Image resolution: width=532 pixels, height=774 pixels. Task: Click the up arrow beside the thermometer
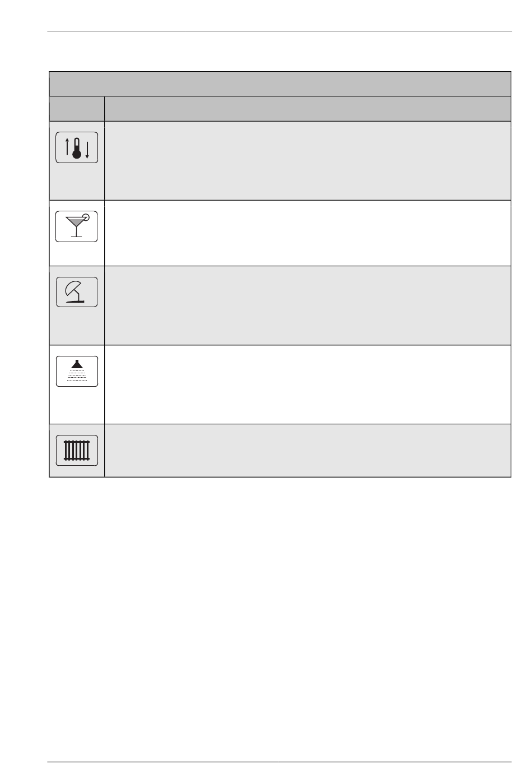(x=67, y=147)
